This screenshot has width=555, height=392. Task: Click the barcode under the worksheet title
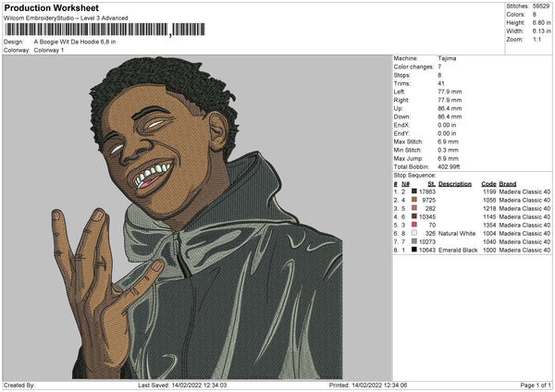pos(105,30)
